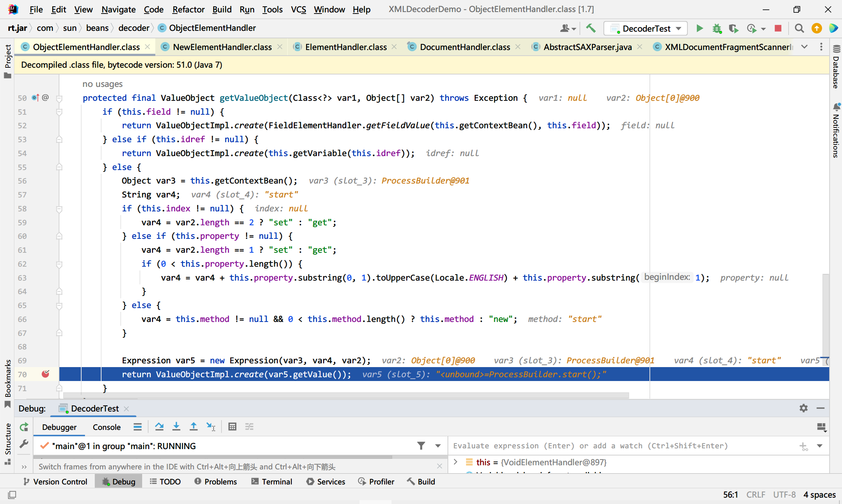Open the Services tool window

click(x=326, y=481)
